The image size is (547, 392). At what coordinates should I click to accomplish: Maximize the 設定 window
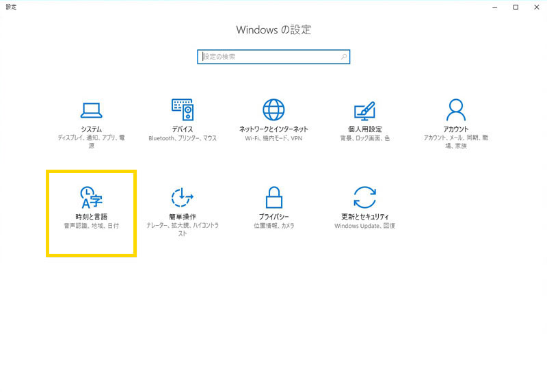[x=516, y=7]
